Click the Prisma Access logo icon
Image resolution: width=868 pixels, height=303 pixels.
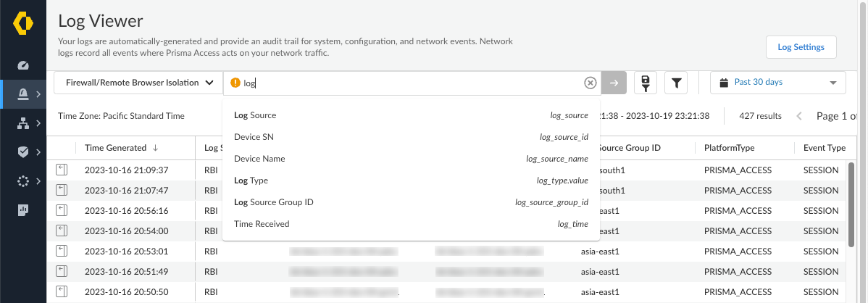click(23, 23)
